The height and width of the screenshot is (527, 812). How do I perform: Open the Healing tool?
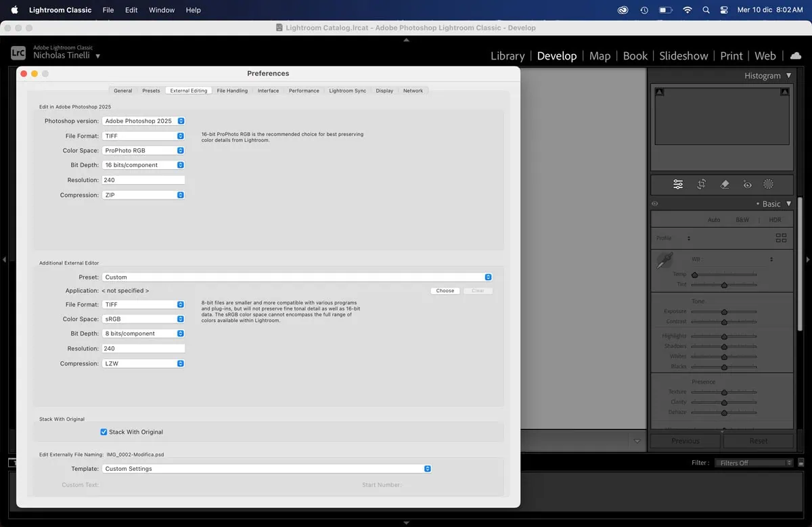[x=725, y=184]
